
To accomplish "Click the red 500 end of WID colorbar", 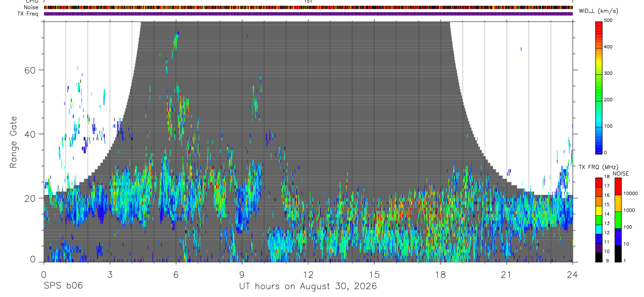I will coord(599,23).
